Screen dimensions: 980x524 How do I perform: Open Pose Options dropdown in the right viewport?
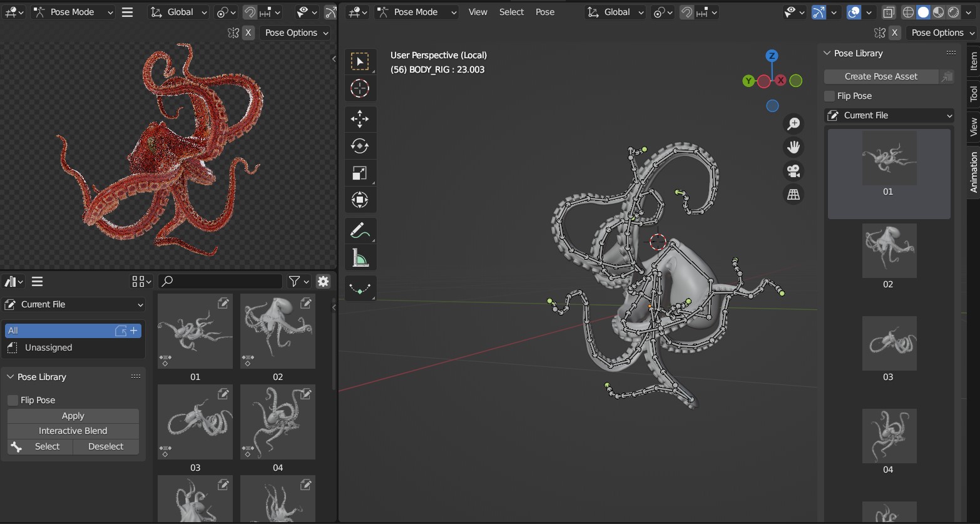pyautogui.click(x=942, y=33)
